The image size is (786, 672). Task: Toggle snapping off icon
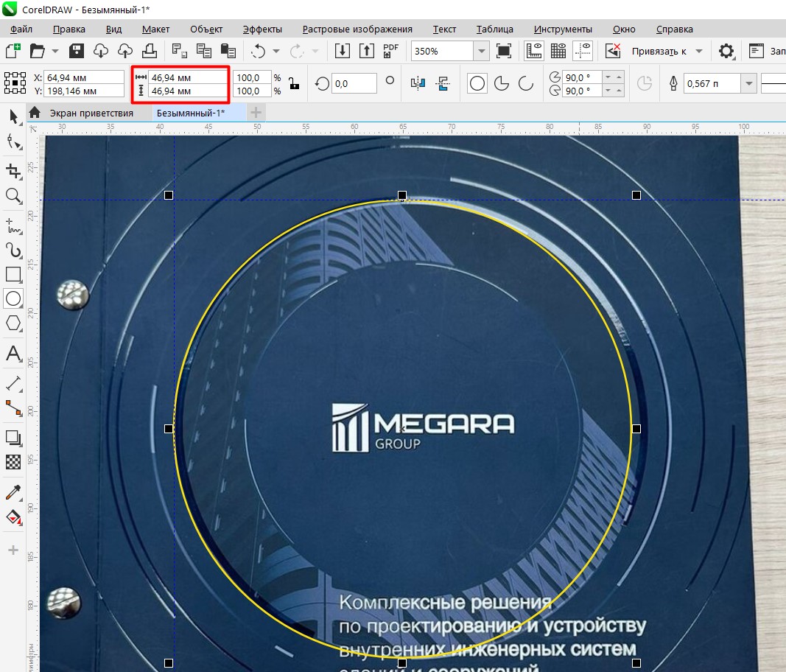click(613, 51)
